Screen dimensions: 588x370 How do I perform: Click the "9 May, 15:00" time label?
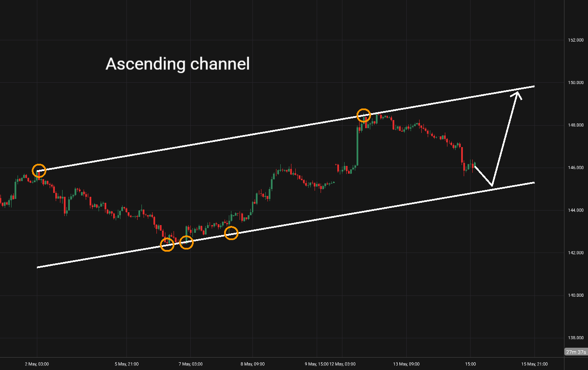[317, 364]
